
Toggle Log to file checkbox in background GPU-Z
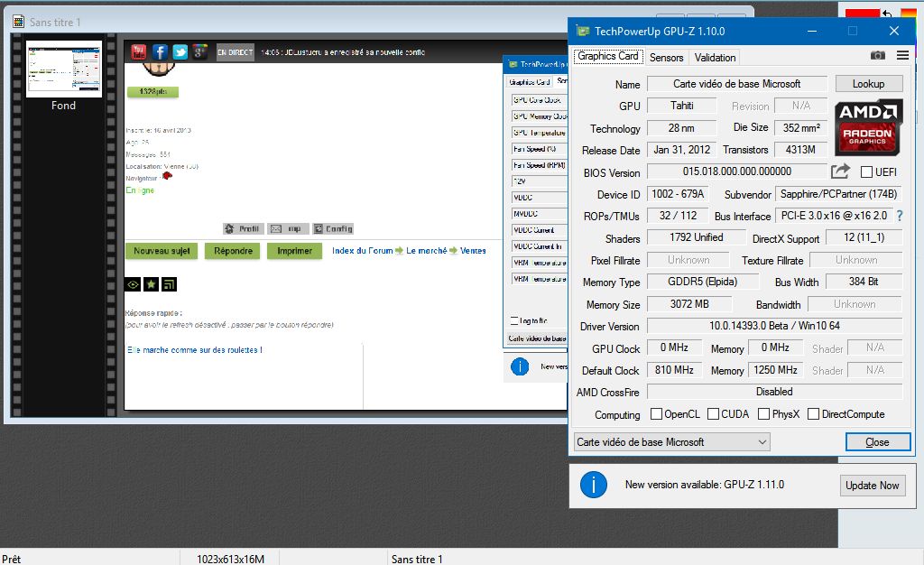click(514, 320)
